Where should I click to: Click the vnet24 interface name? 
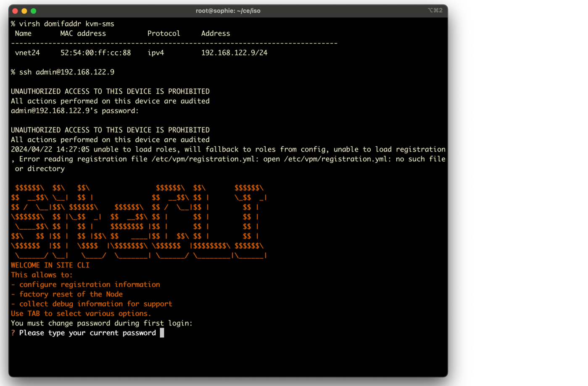coord(27,53)
